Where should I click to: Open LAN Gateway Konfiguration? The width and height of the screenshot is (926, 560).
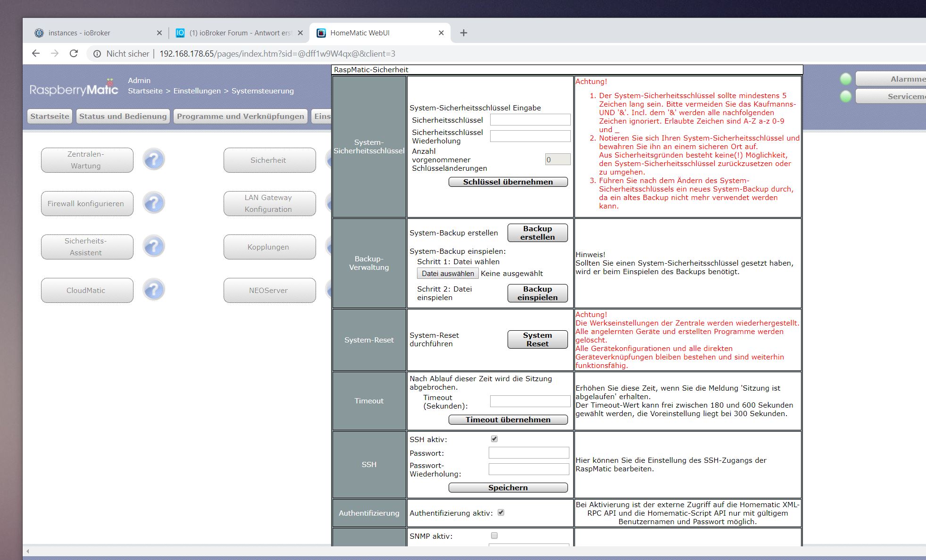[269, 203]
